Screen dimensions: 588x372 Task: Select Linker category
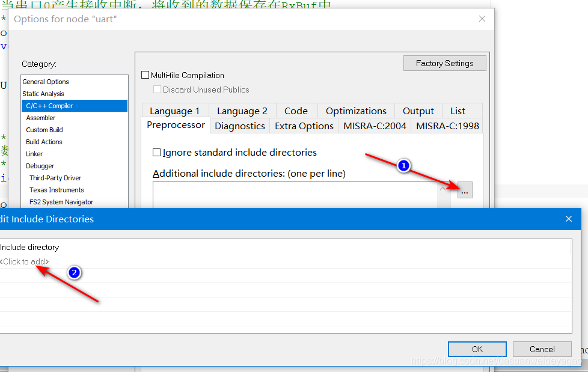pos(74,154)
